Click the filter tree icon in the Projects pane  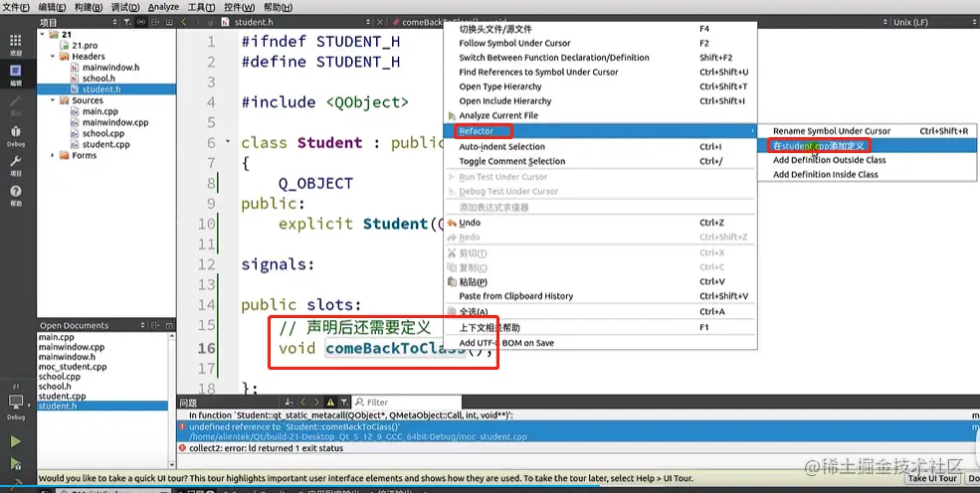coord(127,22)
